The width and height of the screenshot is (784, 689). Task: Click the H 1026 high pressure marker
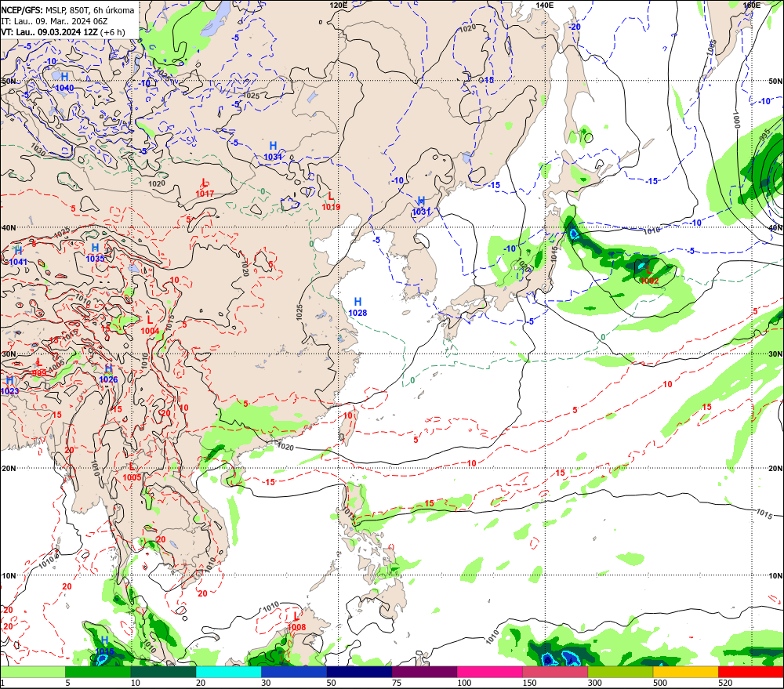click(108, 374)
